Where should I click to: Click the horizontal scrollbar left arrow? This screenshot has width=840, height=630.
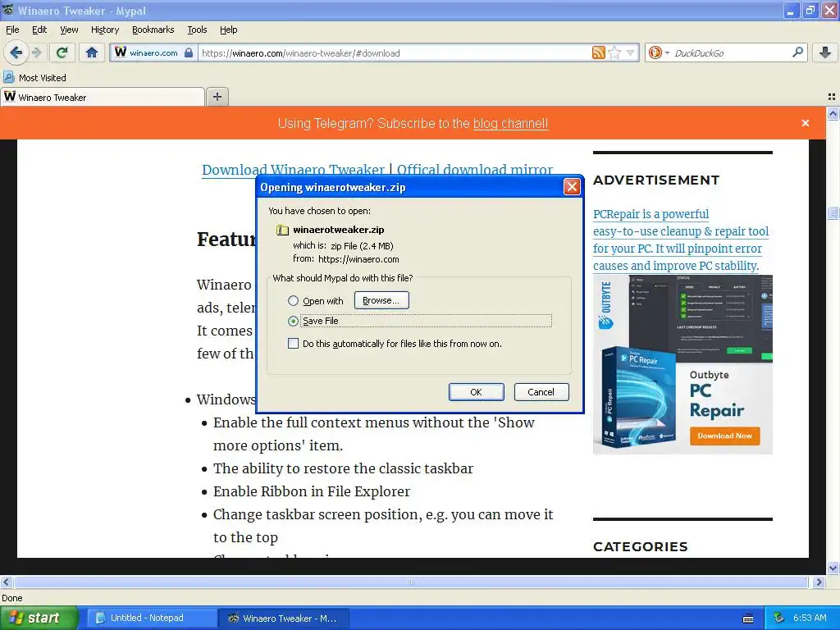(x=6, y=582)
